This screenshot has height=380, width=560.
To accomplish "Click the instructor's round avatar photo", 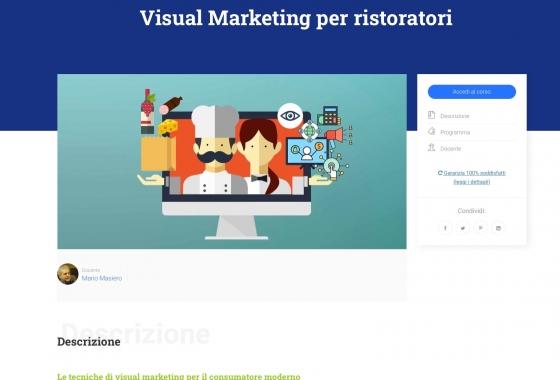I will click(68, 274).
